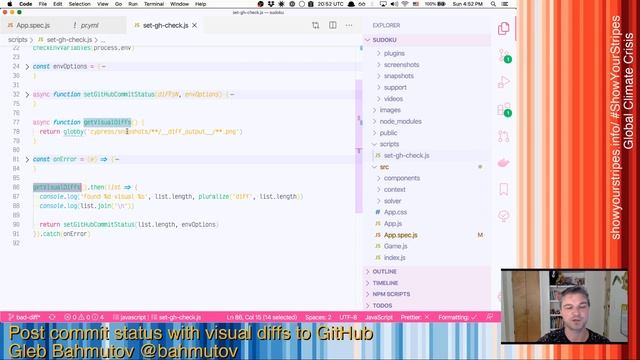Open the Docker whale view icon
The height and width of the screenshot is (360, 640).
pos(504,163)
